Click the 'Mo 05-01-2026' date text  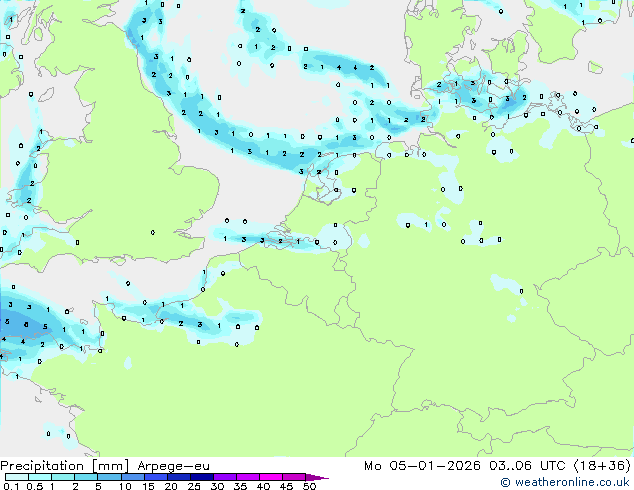click(x=422, y=466)
